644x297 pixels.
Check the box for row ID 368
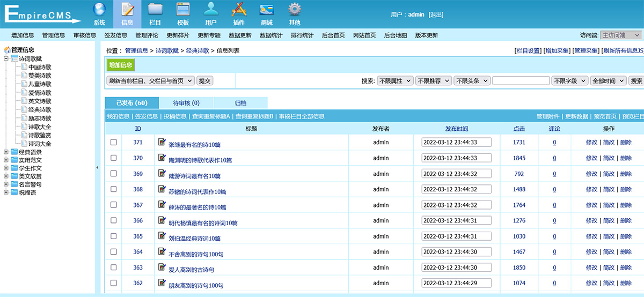pos(113,189)
